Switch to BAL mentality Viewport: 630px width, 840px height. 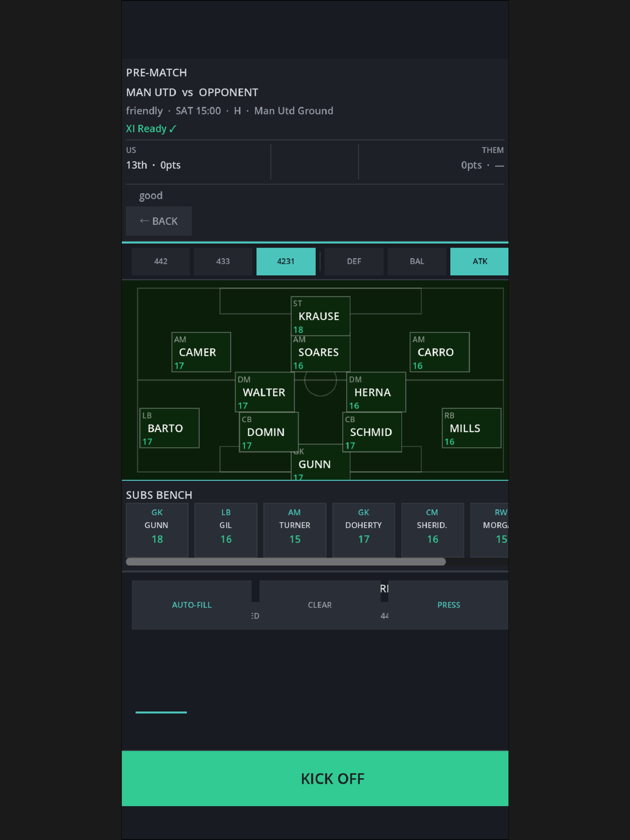click(x=417, y=261)
